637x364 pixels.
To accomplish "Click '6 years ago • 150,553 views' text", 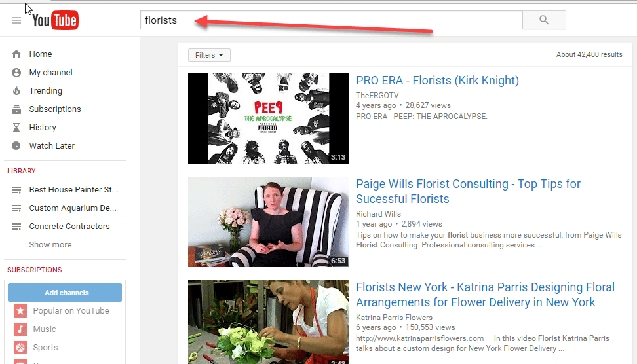I will pos(406,327).
